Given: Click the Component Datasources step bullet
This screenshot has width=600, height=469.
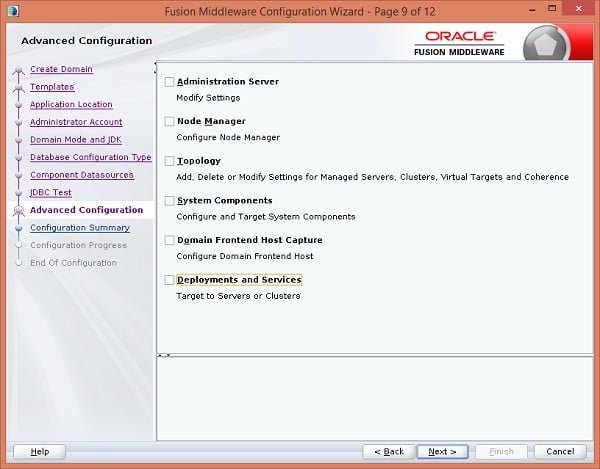Looking at the screenshot, I should 18,176.
